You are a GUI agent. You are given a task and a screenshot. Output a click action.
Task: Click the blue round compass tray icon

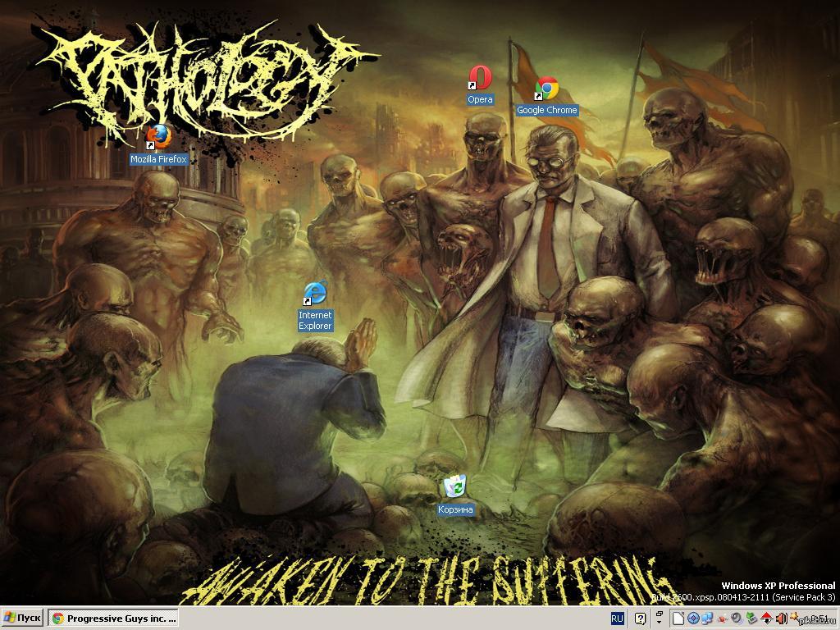click(692, 619)
